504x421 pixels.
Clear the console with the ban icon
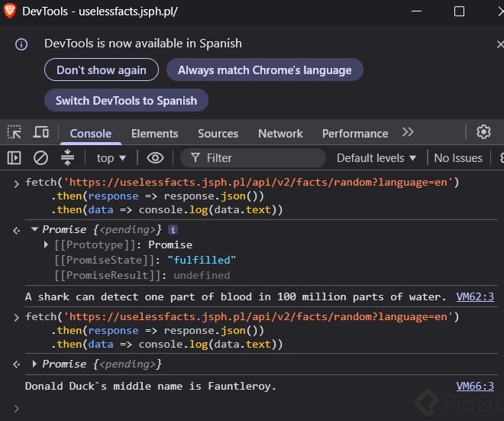[40, 158]
